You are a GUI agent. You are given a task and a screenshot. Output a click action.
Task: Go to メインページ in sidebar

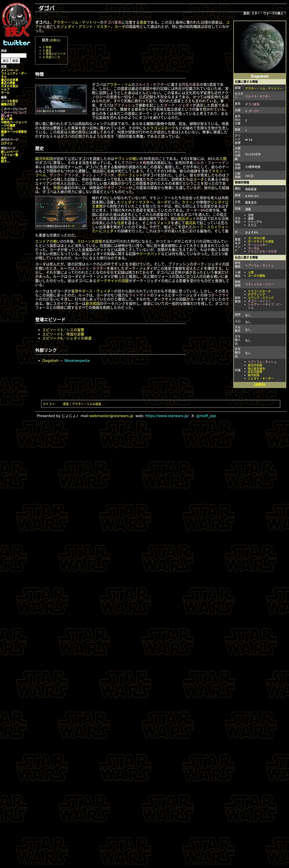click(x=9, y=70)
